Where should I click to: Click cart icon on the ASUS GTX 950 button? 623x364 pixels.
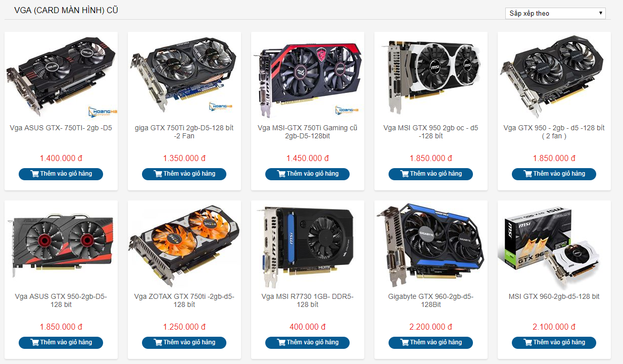click(35, 342)
